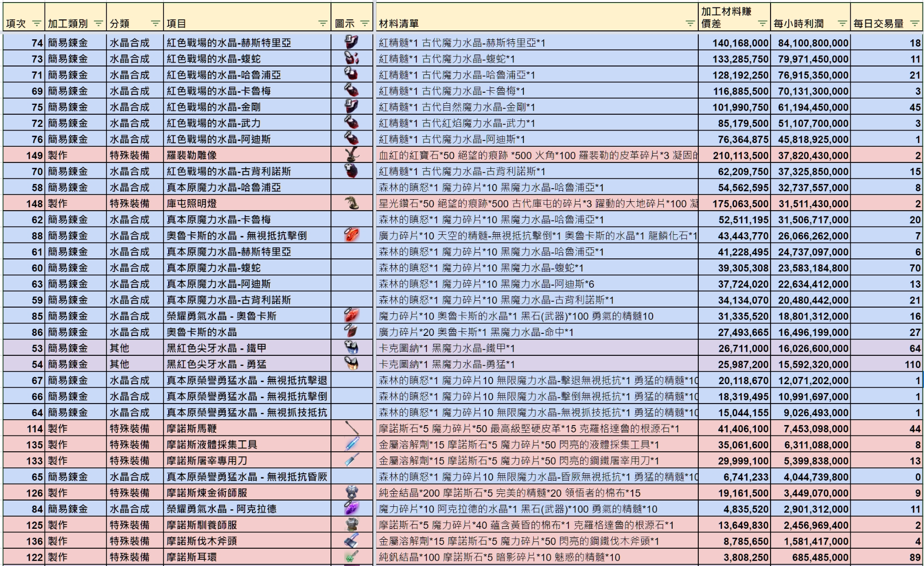Open the filter dropdown for 每日交易量 column
The image size is (924, 566).
point(915,24)
